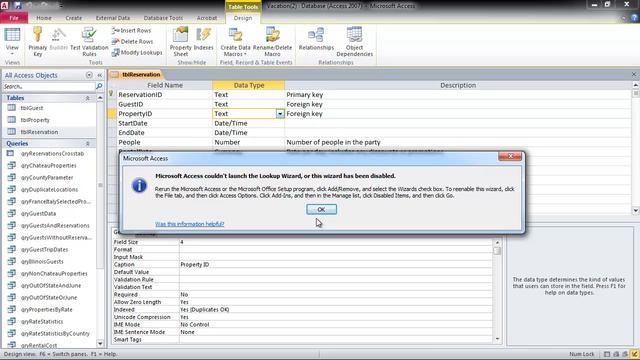Show Object Dependencies
This screenshot has height=360, width=640.
354,42
